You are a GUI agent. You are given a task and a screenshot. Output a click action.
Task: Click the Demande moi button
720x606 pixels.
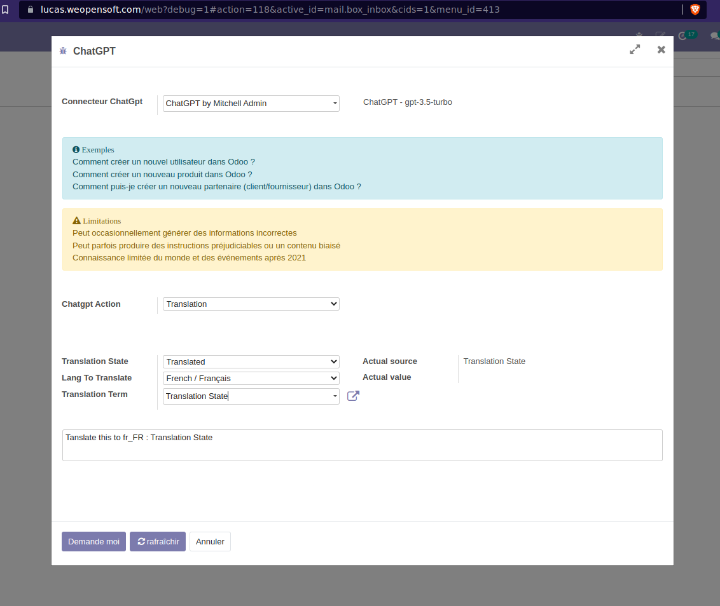[x=94, y=542]
